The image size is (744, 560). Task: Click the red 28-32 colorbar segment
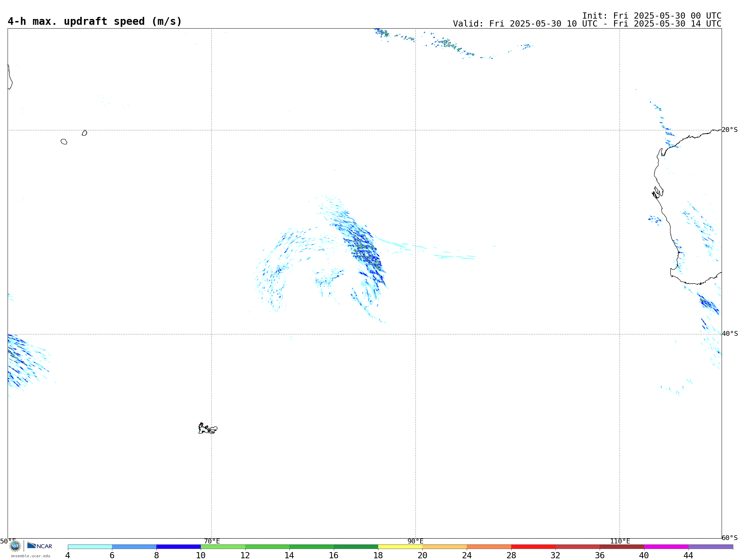click(x=533, y=547)
